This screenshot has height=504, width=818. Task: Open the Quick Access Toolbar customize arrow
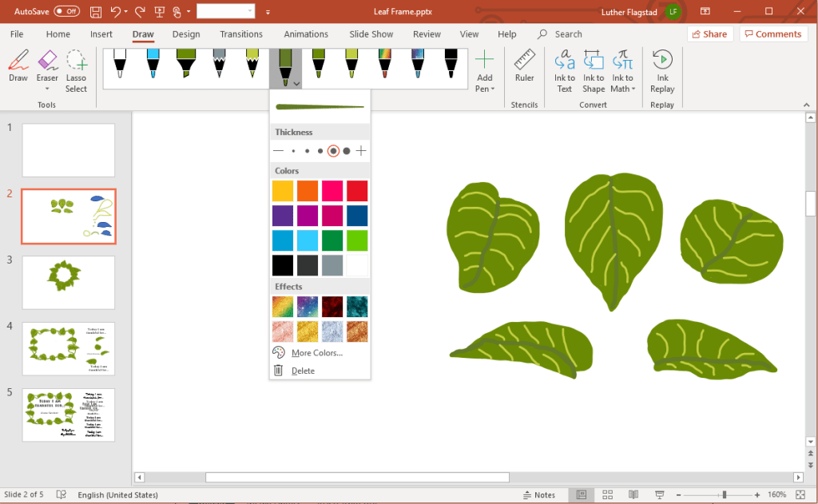(x=268, y=12)
